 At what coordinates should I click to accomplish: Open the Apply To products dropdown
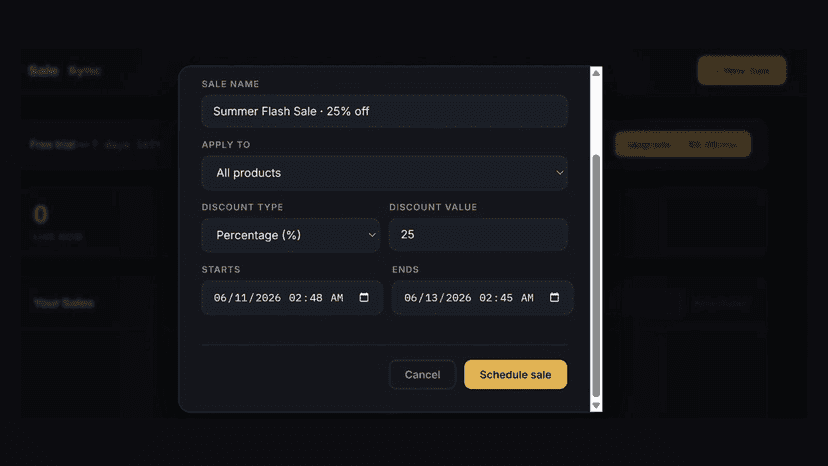[x=384, y=173]
